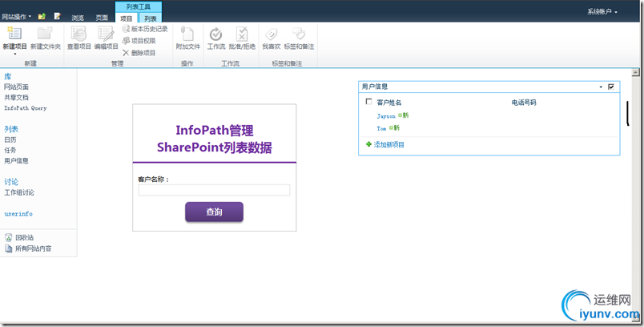Click the 查看项目 ribbon icon
Viewport: 644px width, 327px height.
78,34
